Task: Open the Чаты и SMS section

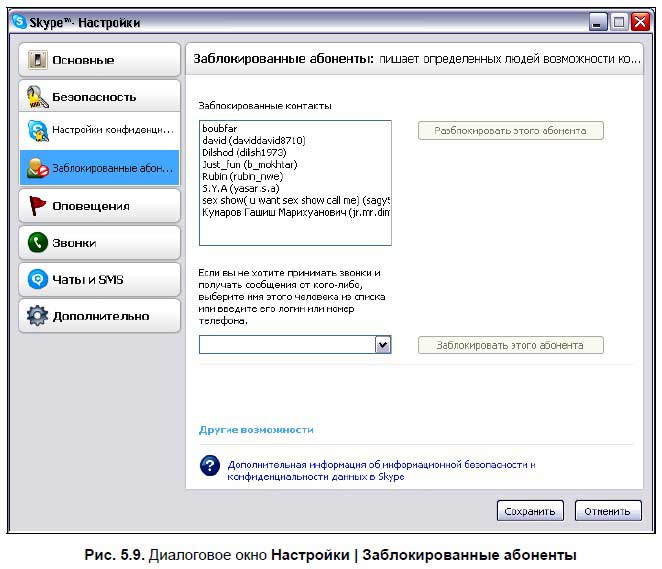Action: coord(98,279)
